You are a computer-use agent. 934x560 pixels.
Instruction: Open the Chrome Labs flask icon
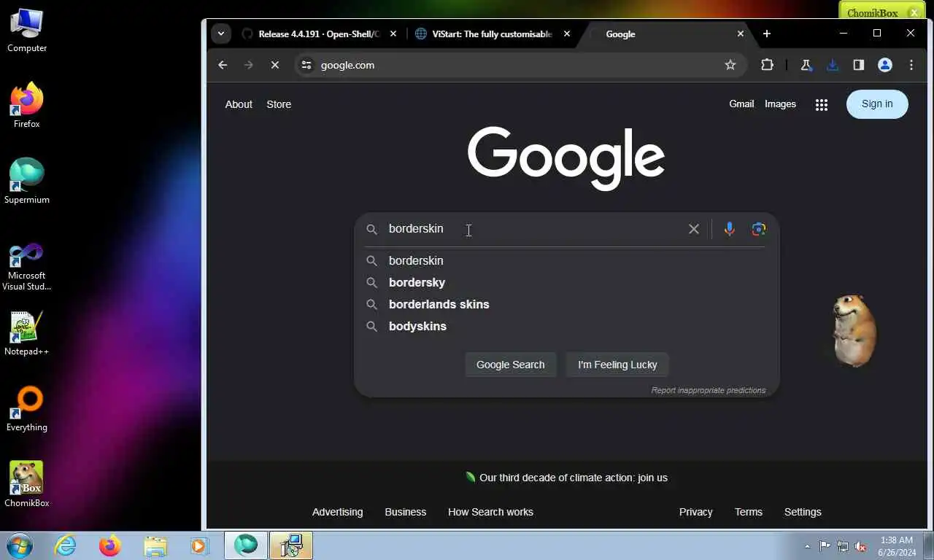806,65
